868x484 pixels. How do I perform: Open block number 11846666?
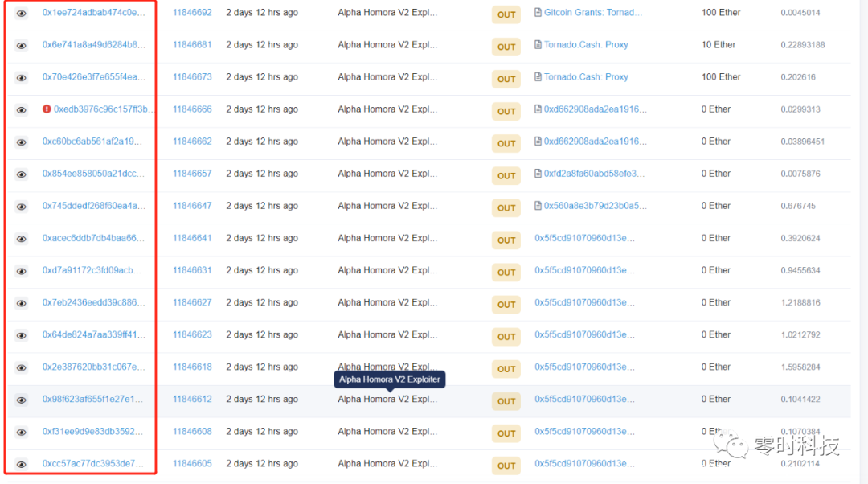(192, 109)
